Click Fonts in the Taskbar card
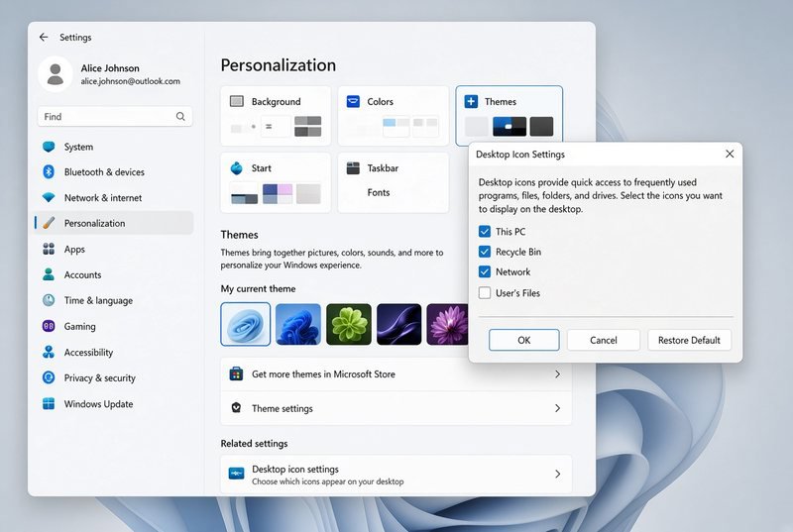Screen dimensions: 793x532 click(x=379, y=192)
